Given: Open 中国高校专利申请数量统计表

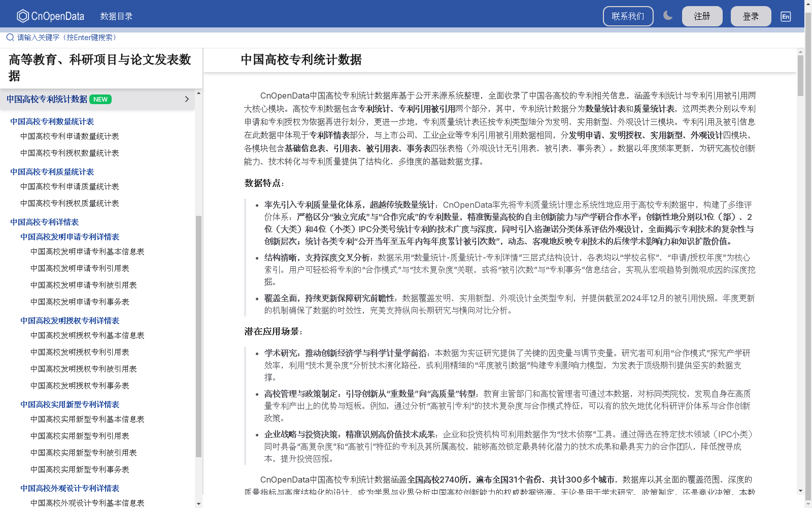Looking at the screenshot, I should 70,136.
